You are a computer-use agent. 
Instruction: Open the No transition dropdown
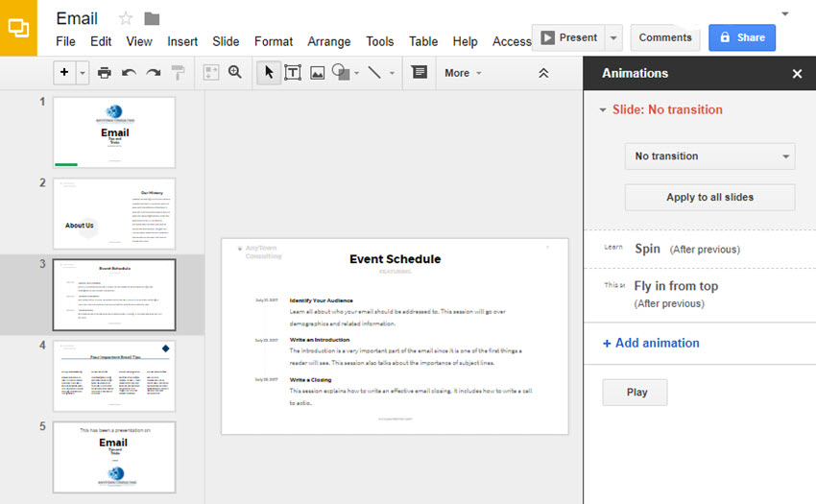click(x=709, y=156)
